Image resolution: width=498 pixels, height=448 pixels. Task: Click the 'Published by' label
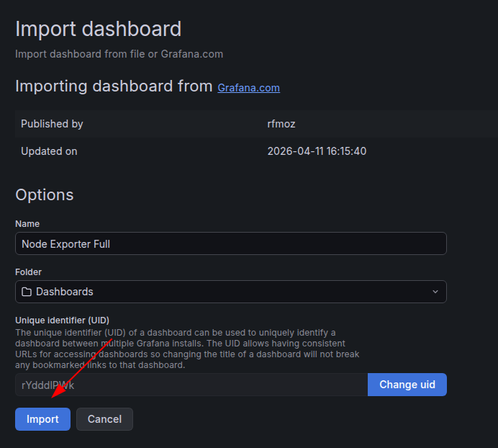coord(52,124)
